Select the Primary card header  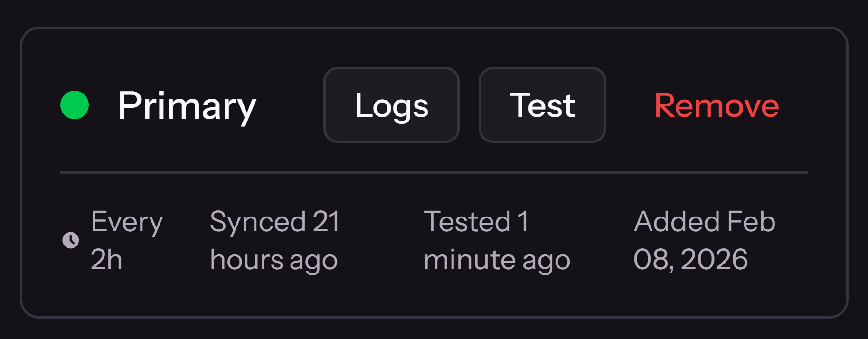[187, 105]
